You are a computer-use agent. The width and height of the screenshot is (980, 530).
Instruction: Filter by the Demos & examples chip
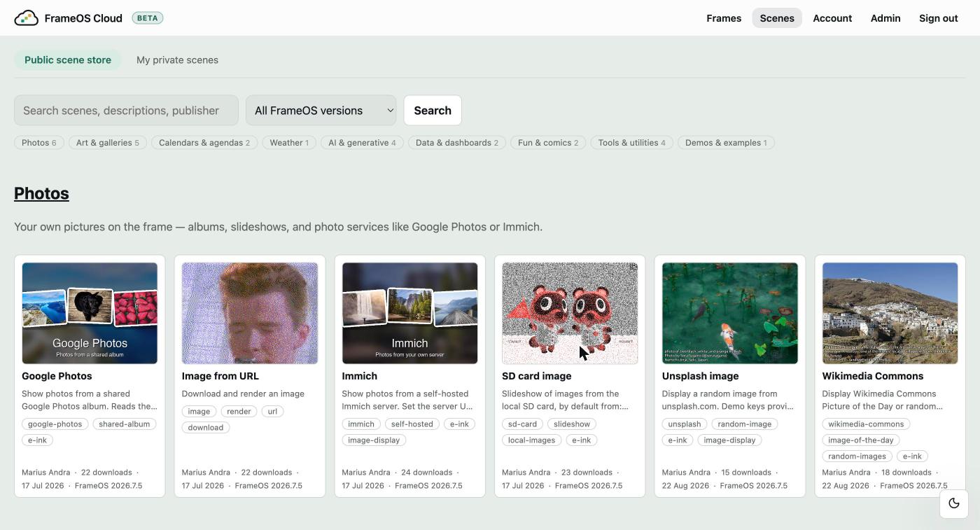pyautogui.click(x=726, y=143)
